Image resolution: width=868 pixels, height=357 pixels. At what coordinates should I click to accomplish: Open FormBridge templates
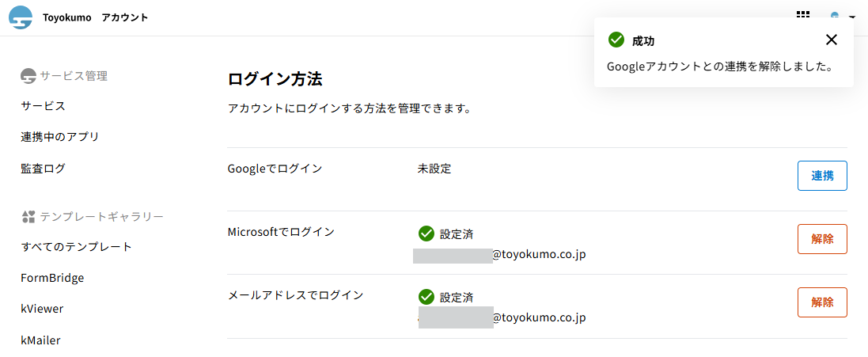pos(52,278)
